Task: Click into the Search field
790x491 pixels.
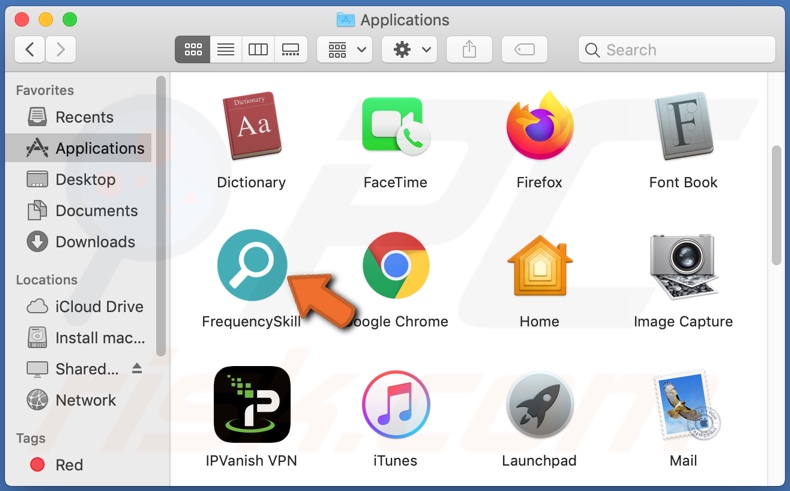Action: pos(677,49)
